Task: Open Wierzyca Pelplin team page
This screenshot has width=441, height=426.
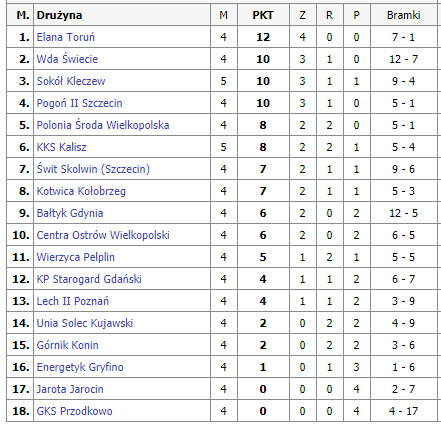Action: (x=76, y=257)
